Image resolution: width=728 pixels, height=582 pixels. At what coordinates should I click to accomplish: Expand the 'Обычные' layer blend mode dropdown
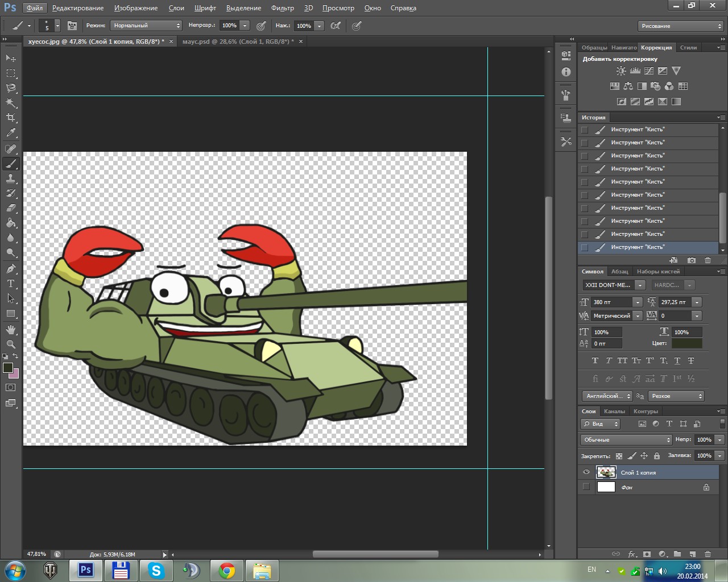[626, 440]
